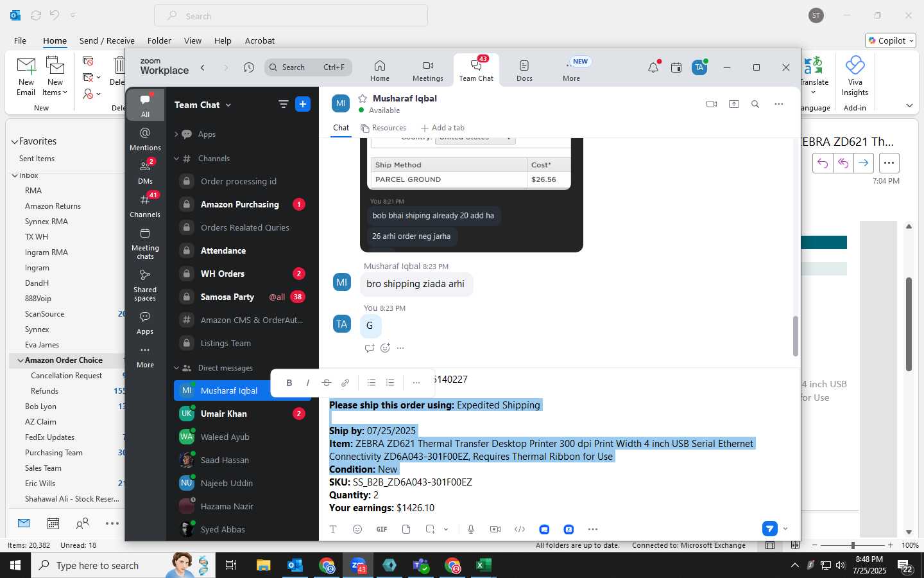924x578 pixels.
Task: Click Add a tab in chat
Action: coord(443,128)
